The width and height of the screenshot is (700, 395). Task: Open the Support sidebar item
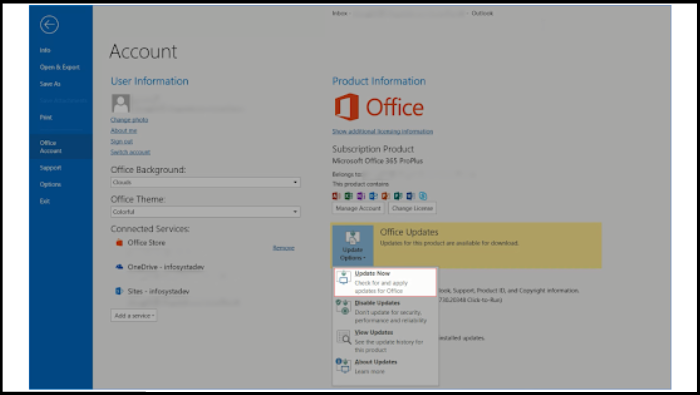(x=50, y=168)
